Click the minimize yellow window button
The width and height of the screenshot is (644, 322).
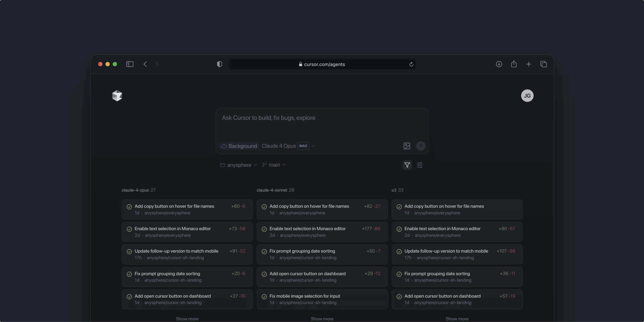click(107, 64)
